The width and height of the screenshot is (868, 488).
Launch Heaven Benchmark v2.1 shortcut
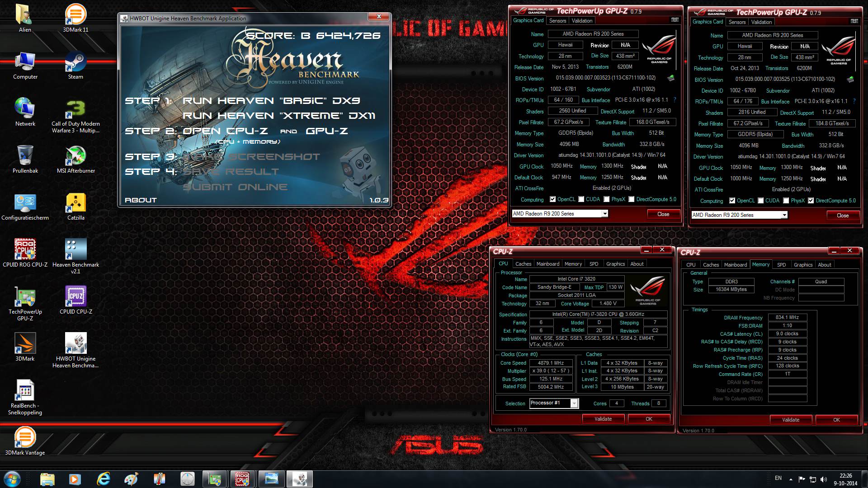coord(75,257)
